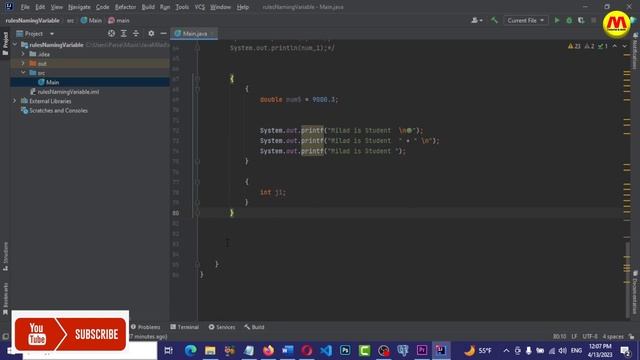
Task: Expand External Libraries node
Action: [x=15, y=101]
